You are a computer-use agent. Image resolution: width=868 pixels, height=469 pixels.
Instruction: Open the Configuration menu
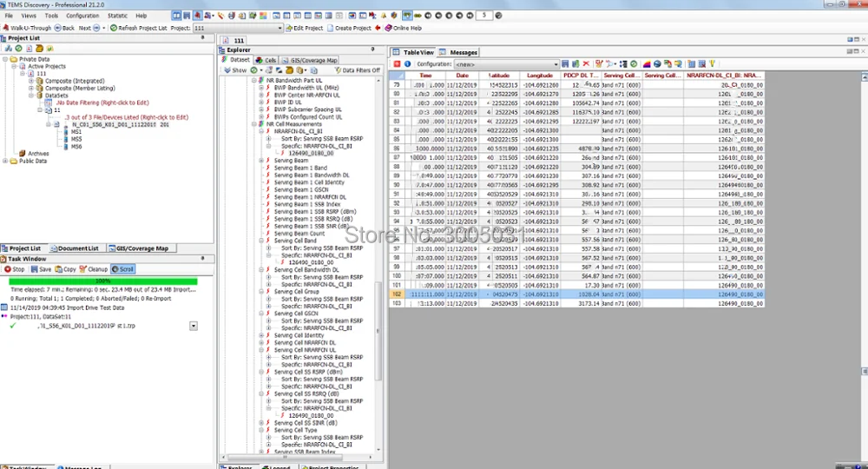click(x=82, y=16)
